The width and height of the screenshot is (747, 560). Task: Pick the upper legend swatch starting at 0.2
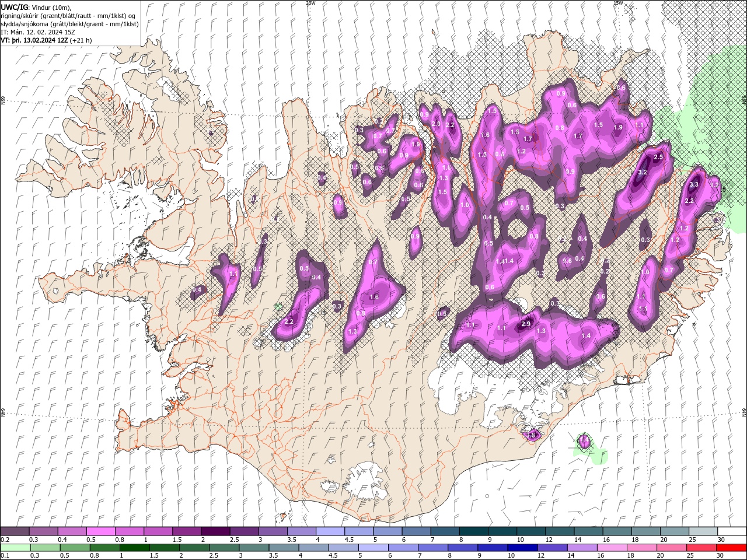pyautogui.click(x=15, y=531)
